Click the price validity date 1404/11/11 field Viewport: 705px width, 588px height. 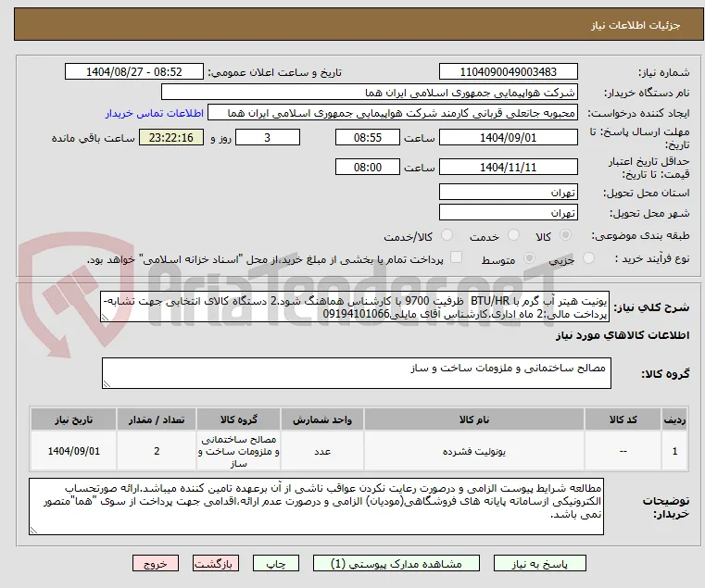(508, 168)
